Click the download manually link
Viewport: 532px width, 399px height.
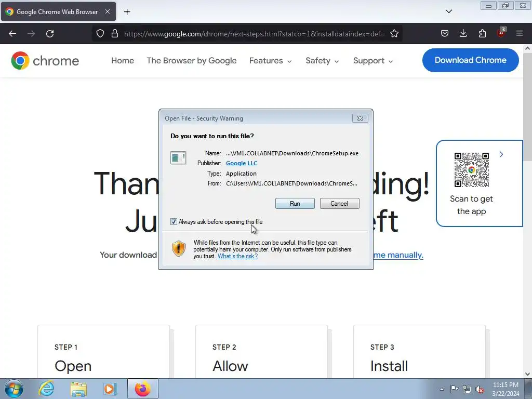click(x=398, y=255)
